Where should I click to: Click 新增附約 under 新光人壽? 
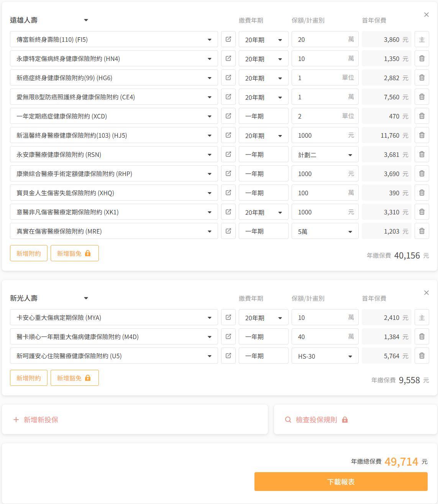coord(29,378)
